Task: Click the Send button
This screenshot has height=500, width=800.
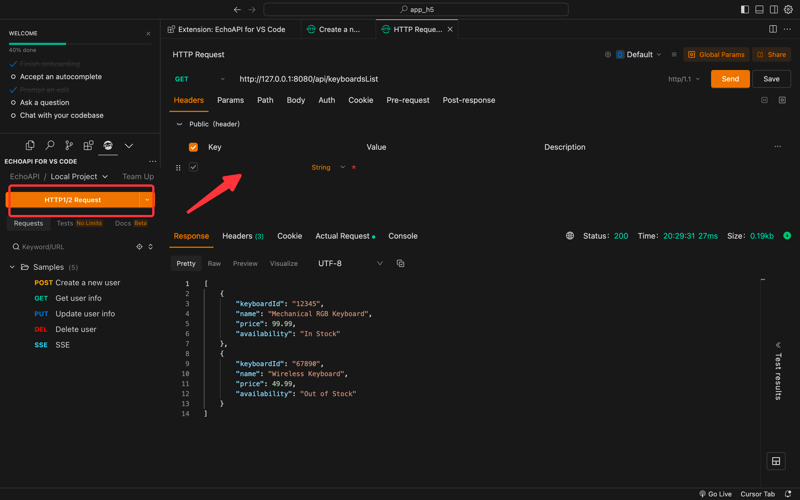Action: click(x=730, y=79)
